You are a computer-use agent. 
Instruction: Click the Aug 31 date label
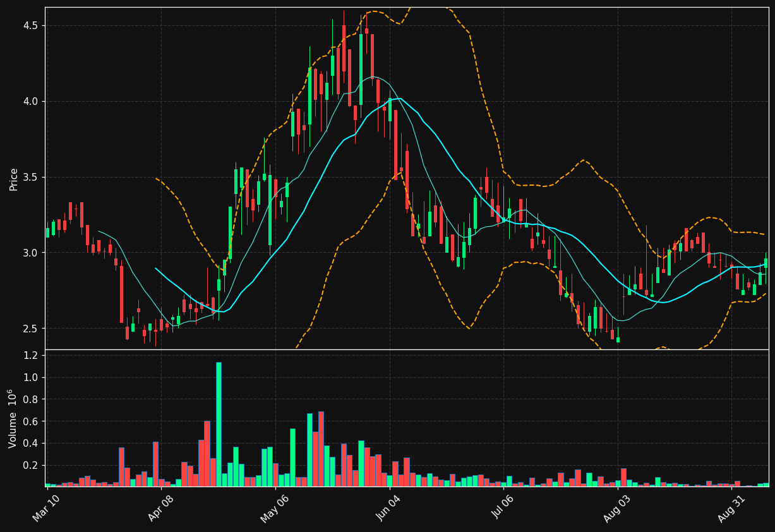pyautogui.click(x=731, y=508)
